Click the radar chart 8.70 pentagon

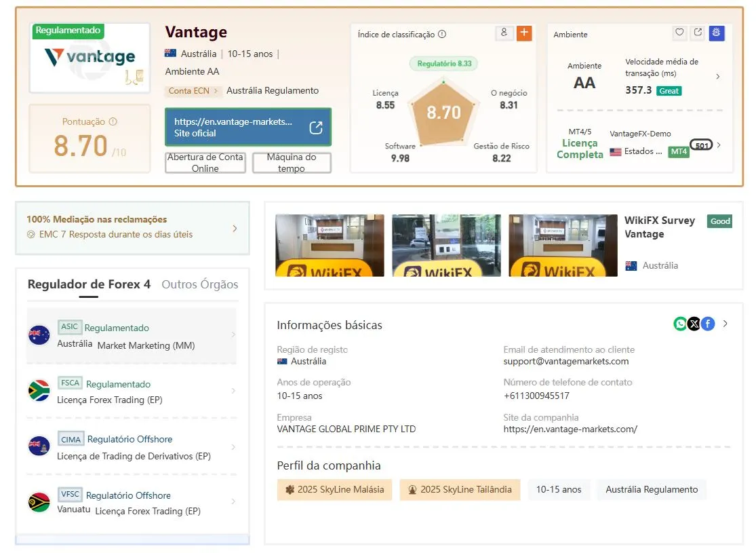[443, 112]
